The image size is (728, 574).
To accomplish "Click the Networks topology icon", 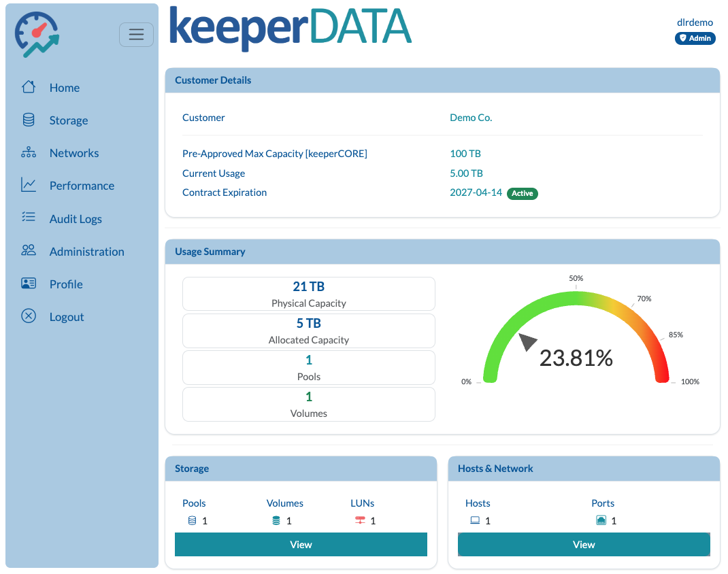I will point(29,152).
